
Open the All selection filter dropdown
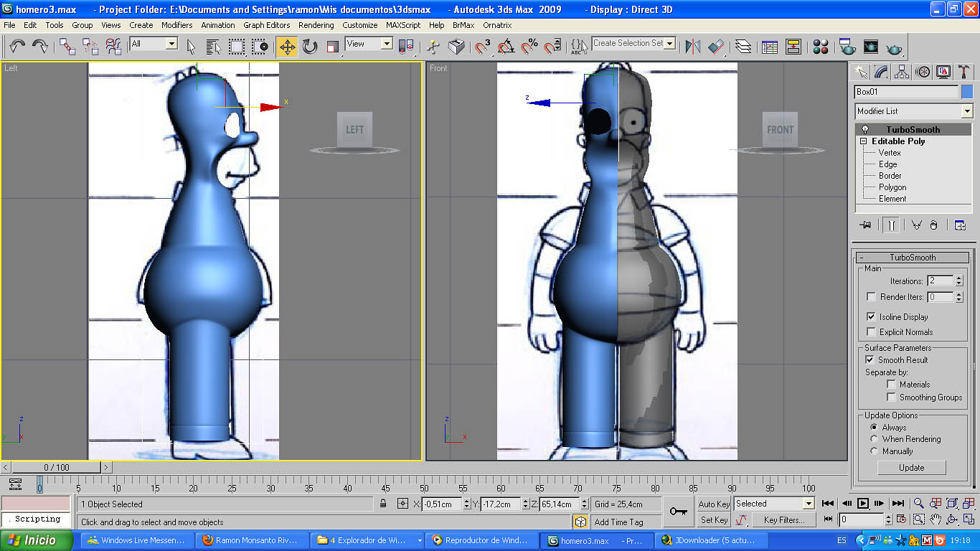coord(171,44)
